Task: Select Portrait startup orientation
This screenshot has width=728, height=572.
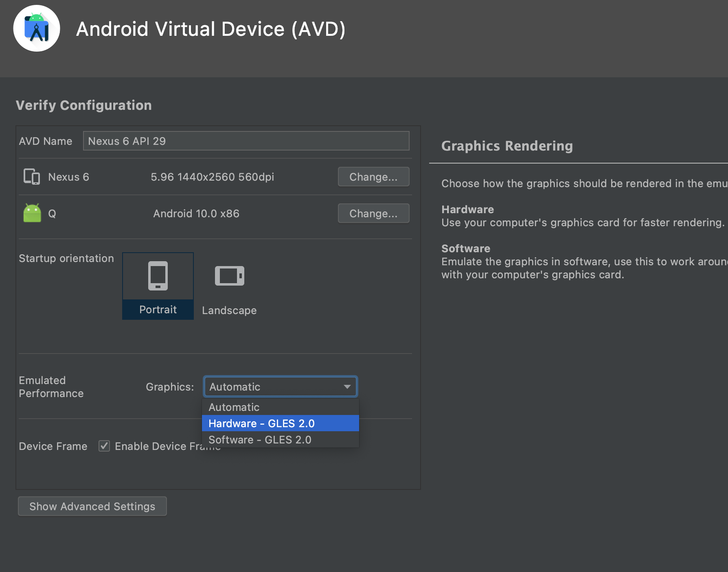Action: click(158, 286)
